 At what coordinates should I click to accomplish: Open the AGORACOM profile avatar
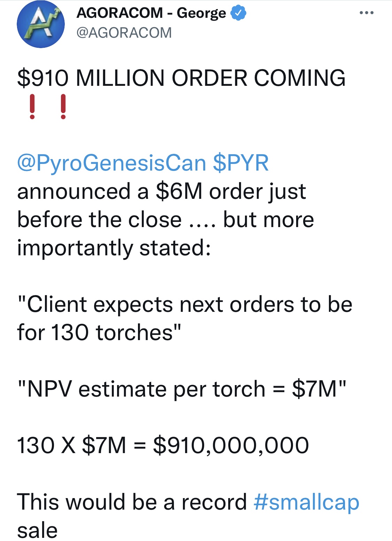[41, 24]
